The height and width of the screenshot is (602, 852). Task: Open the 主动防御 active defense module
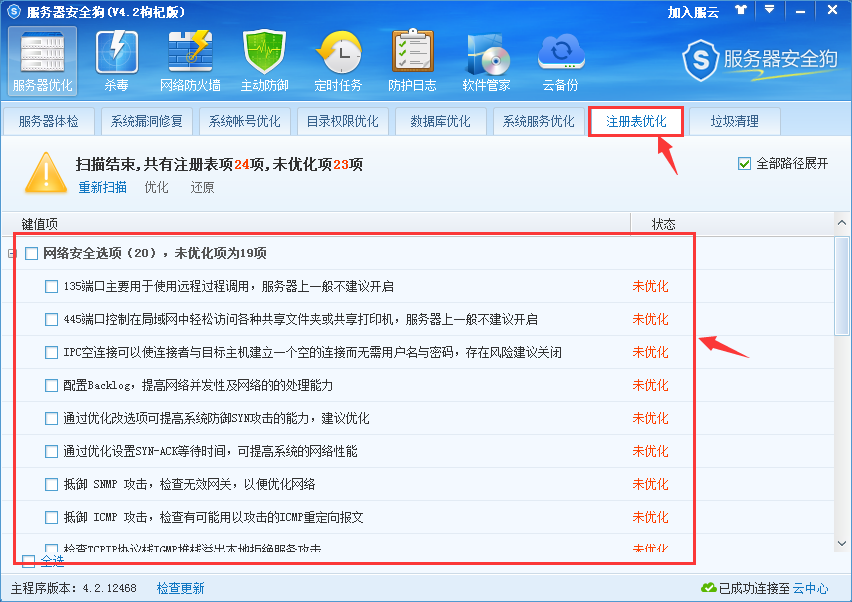point(264,61)
